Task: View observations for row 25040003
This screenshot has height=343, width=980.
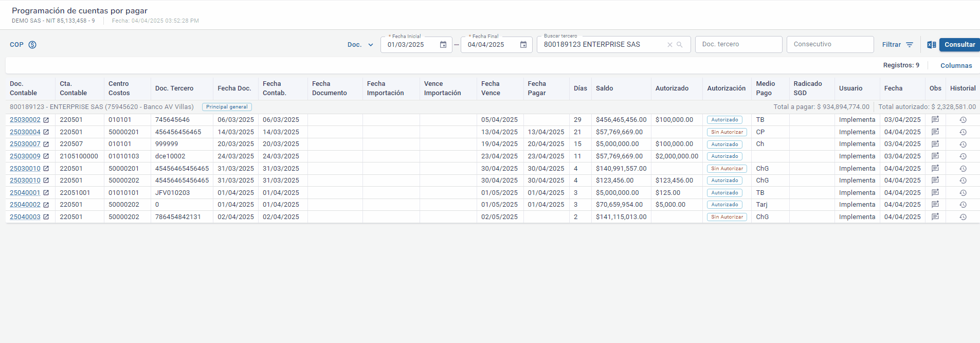Action: pyautogui.click(x=935, y=217)
